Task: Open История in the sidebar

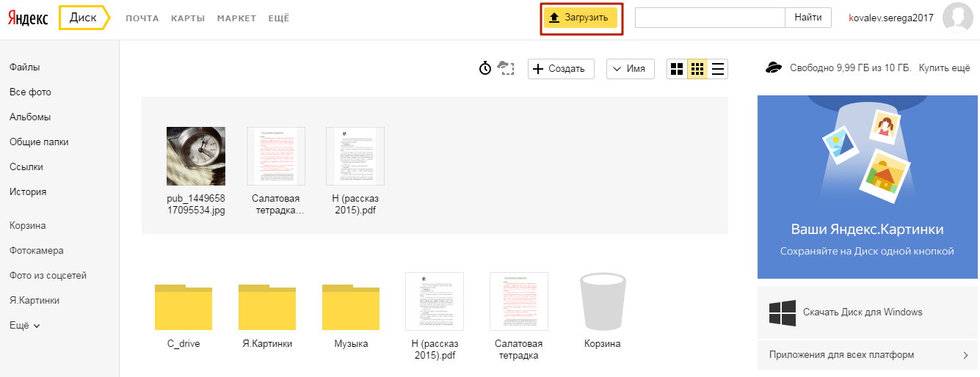Action: pyautogui.click(x=28, y=192)
